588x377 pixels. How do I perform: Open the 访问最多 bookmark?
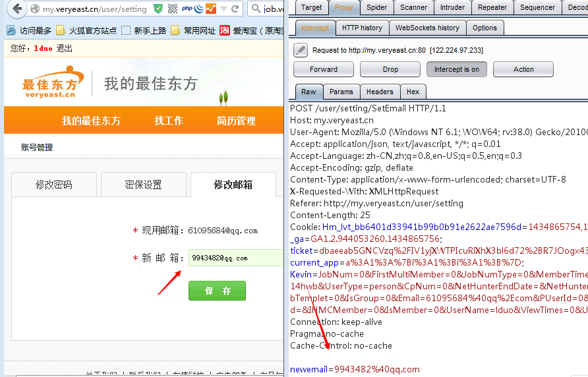(x=29, y=30)
